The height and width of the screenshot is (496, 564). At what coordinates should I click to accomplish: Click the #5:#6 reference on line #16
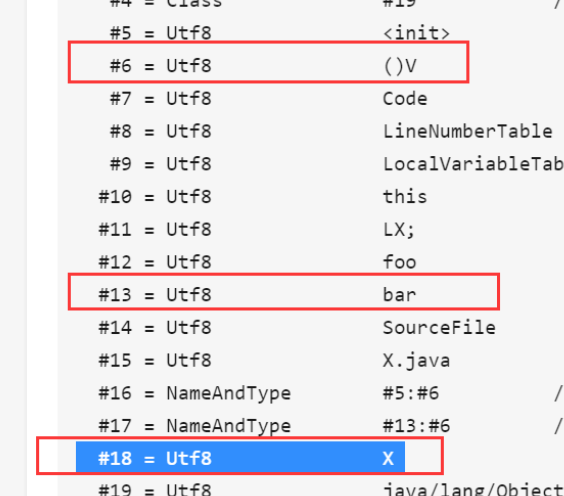tap(411, 393)
